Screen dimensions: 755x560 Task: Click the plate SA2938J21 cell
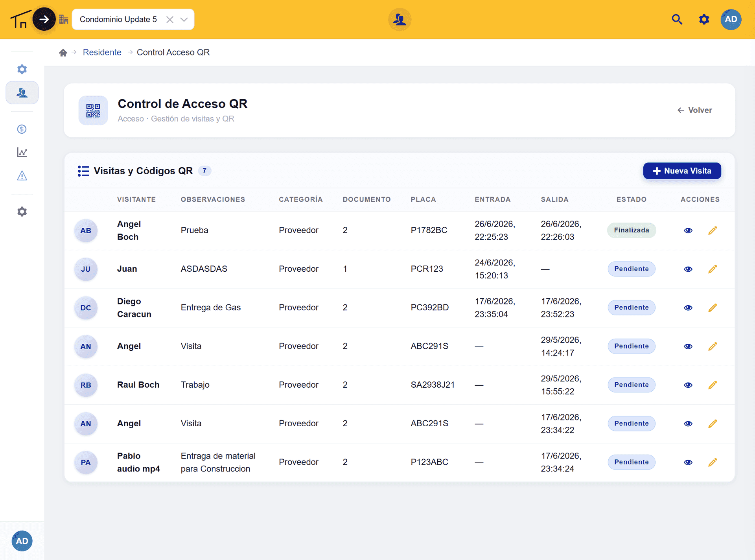pyautogui.click(x=433, y=385)
